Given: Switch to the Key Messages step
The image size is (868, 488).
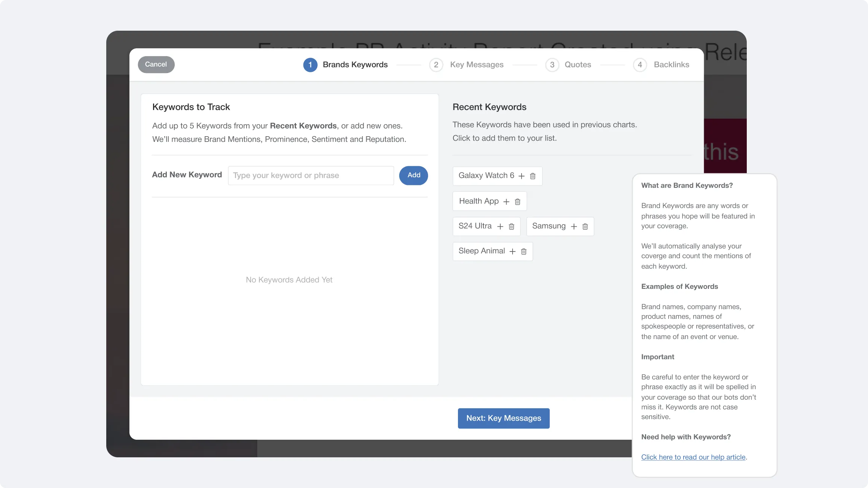Looking at the screenshot, I should point(477,64).
